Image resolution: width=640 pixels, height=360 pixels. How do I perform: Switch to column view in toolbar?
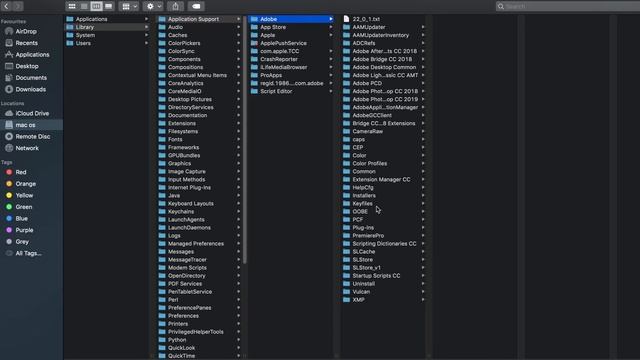pos(96,6)
